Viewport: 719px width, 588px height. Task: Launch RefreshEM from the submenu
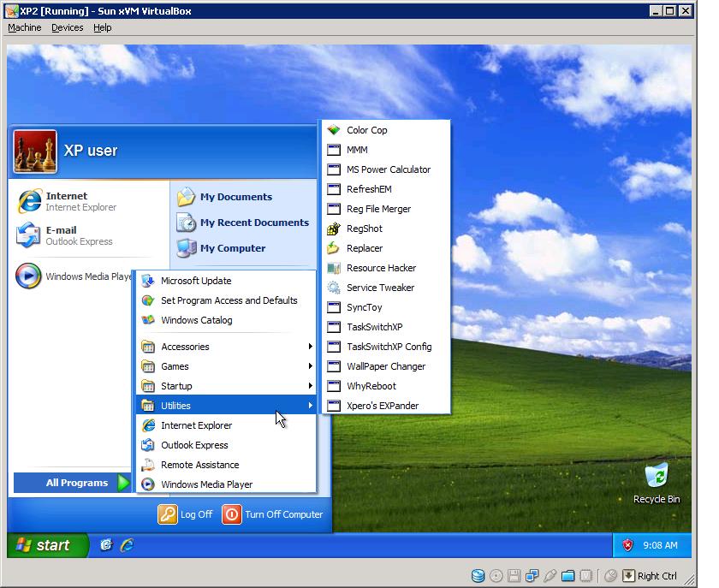pos(386,189)
